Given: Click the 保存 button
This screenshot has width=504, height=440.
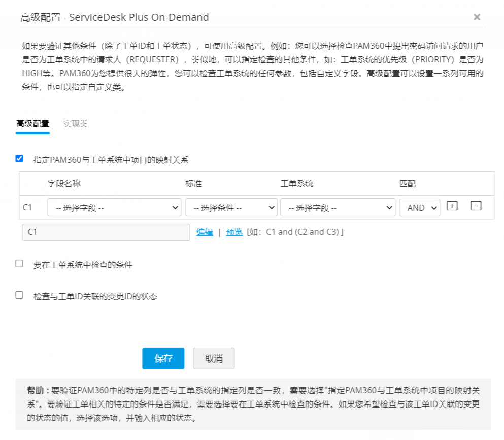Looking at the screenshot, I should tap(163, 358).
